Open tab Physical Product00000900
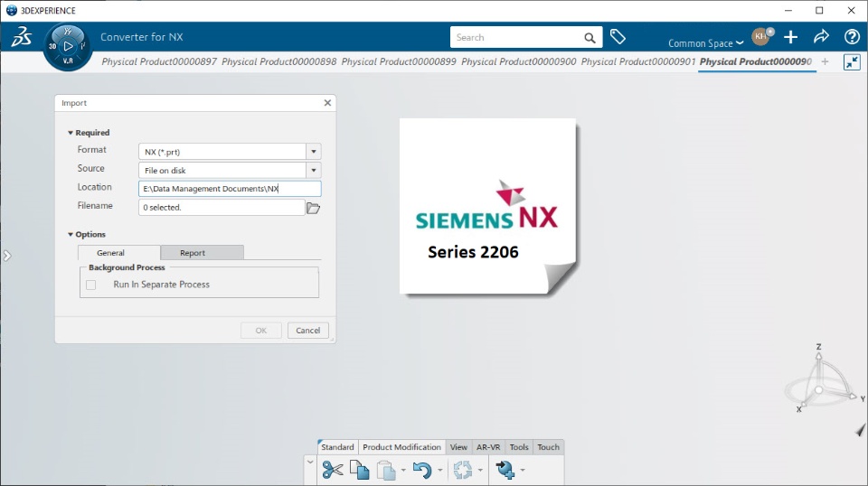This screenshot has height=486, width=868. tap(519, 62)
